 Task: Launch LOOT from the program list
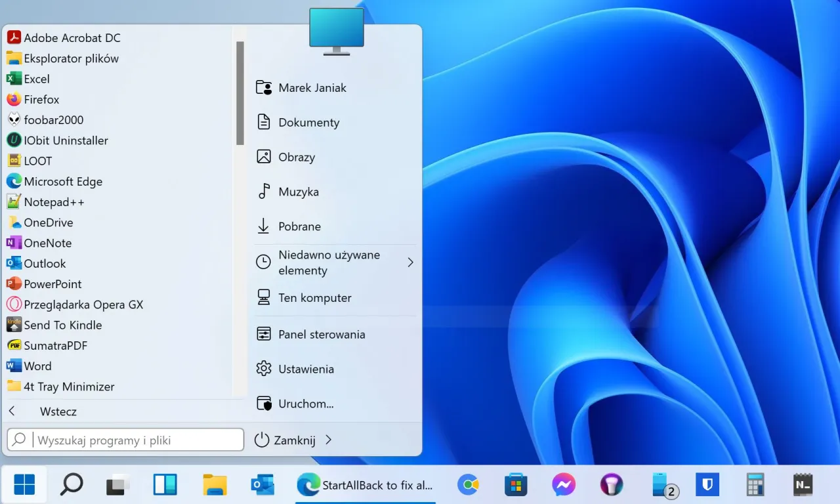(x=39, y=160)
